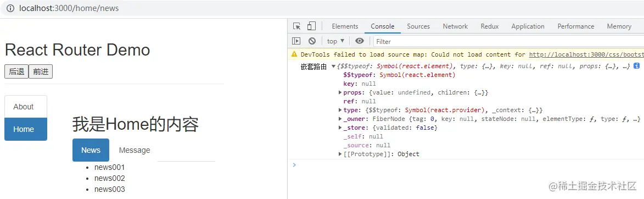The image size is (644, 199).
Task: Click the browser address bar URL
Action: [x=69, y=8]
